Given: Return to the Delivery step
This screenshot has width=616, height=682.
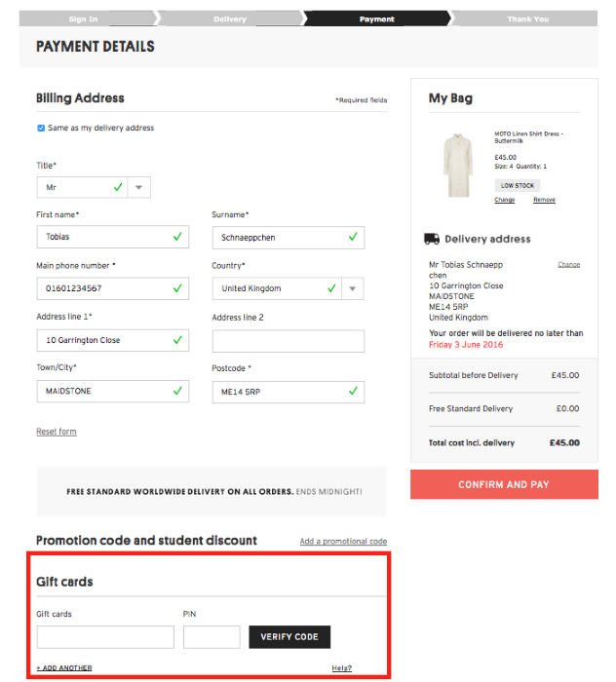Looking at the screenshot, I should pyautogui.click(x=230, y=19).
